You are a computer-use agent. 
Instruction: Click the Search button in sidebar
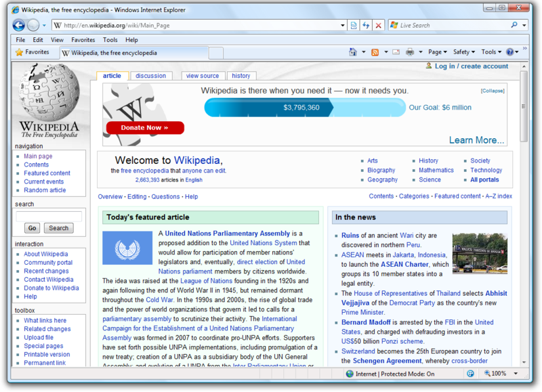(x=58, y=228)
